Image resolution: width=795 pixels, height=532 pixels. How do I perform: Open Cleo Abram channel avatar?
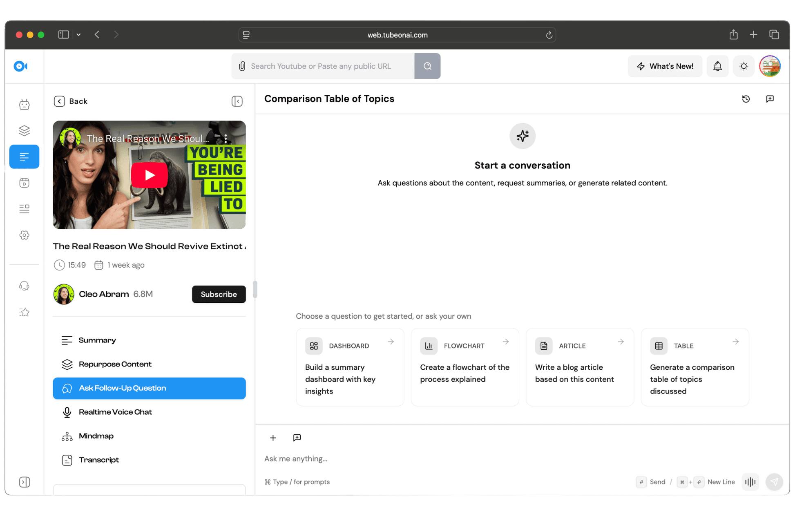(x=64, y=294)
